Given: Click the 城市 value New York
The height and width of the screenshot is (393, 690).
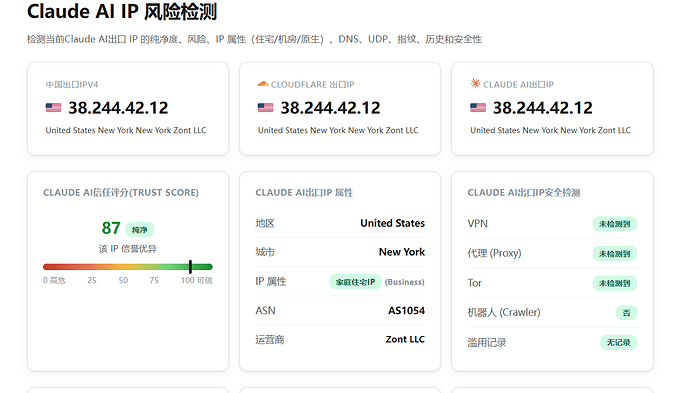Looking at the screenshot, I should pos(402,252).
